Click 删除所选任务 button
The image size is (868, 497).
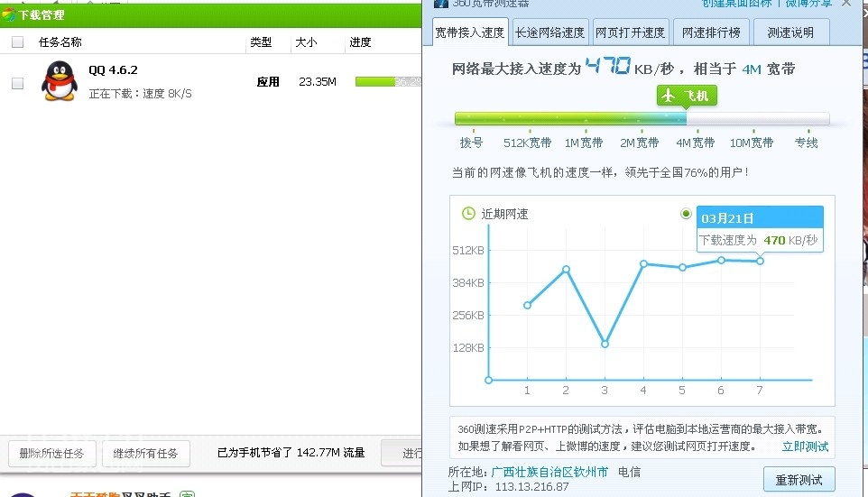[x=52, y=454]
